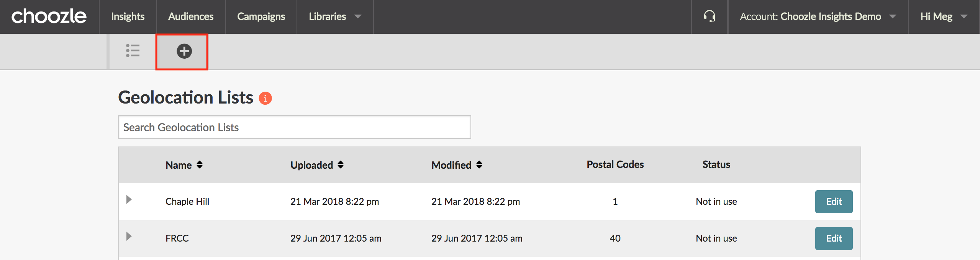The height and width of the screenshot is (260, 980).
Task: Click the orange info icon beside Geolocation Lists
Action: pyautogui.click(x=265, y=98)
